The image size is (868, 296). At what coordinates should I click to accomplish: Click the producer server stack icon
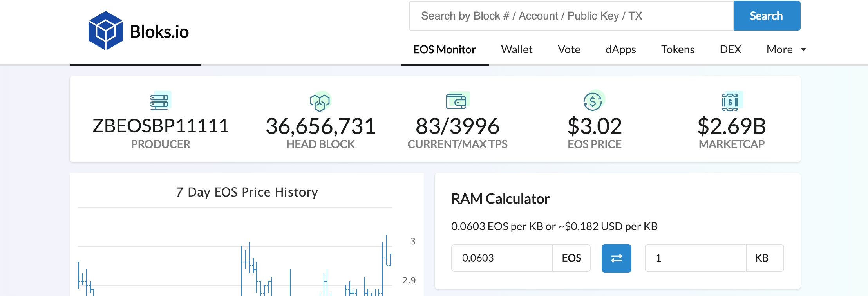tap(160, 101)
